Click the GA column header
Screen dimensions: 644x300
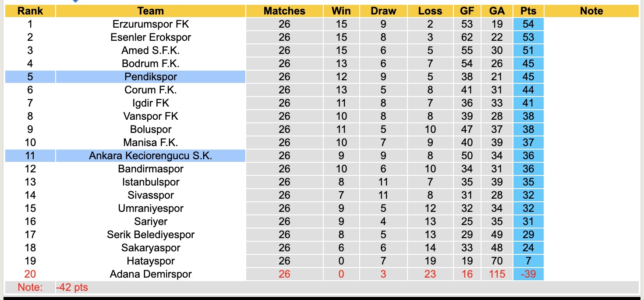click(497, 11)
